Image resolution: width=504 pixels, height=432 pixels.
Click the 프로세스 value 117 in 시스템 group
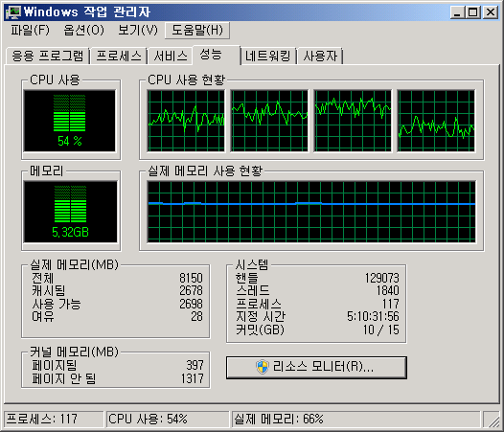point(391,304)
